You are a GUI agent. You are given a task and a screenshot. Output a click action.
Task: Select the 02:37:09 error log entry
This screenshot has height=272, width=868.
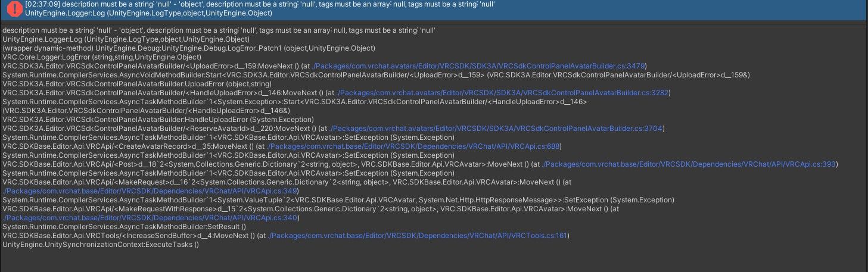click(x=434, y=9)
